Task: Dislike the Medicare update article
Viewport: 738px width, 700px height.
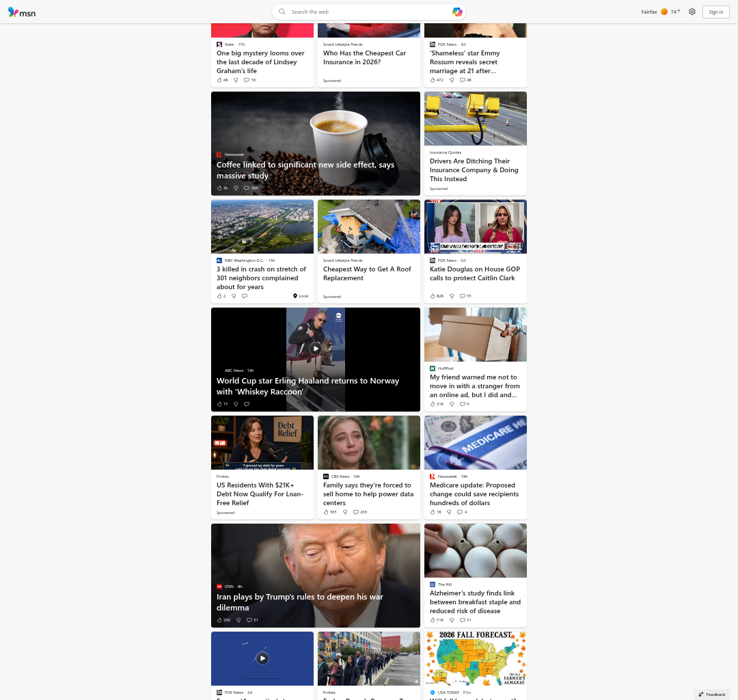Action: [449, 512]
